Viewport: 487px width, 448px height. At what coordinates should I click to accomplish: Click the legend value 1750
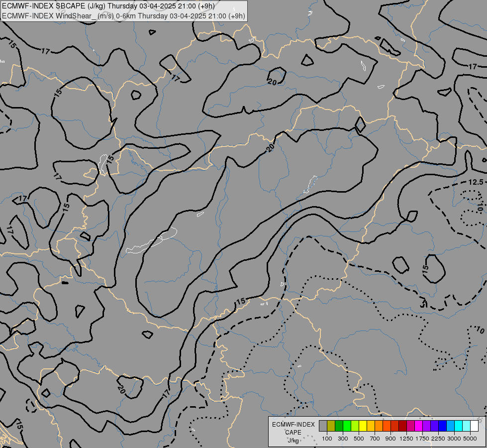point(422,439)
